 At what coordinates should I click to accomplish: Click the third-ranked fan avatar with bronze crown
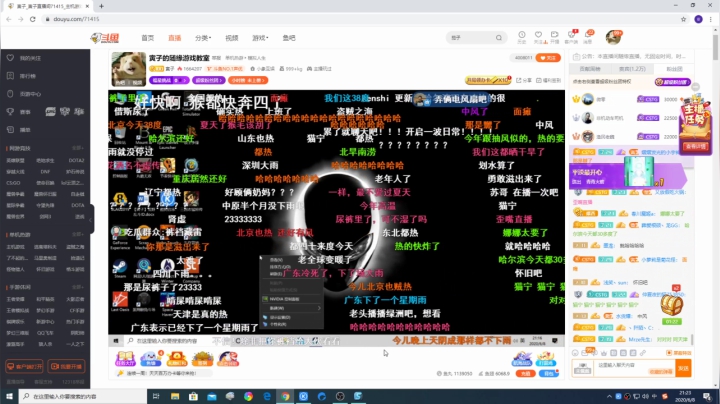click(587, 137)
